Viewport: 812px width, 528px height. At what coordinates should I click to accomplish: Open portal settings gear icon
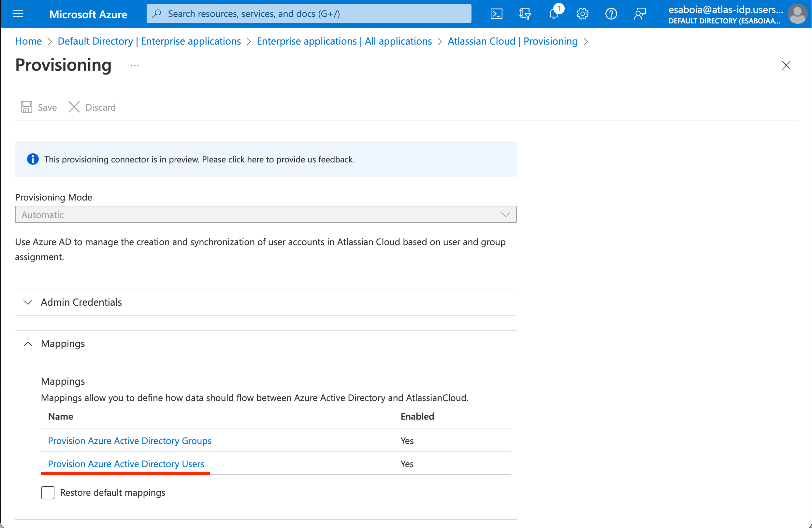click(582, 14)
